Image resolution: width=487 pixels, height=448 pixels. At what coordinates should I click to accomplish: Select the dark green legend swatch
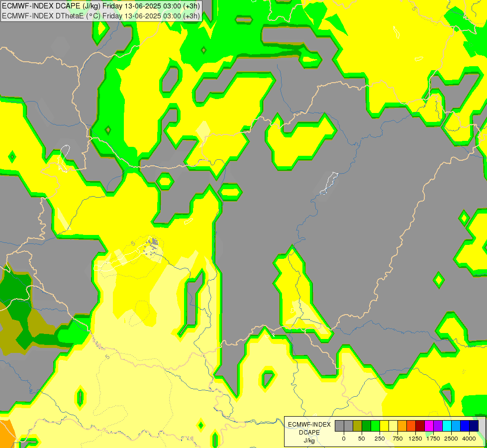click(x=367, y=426)
